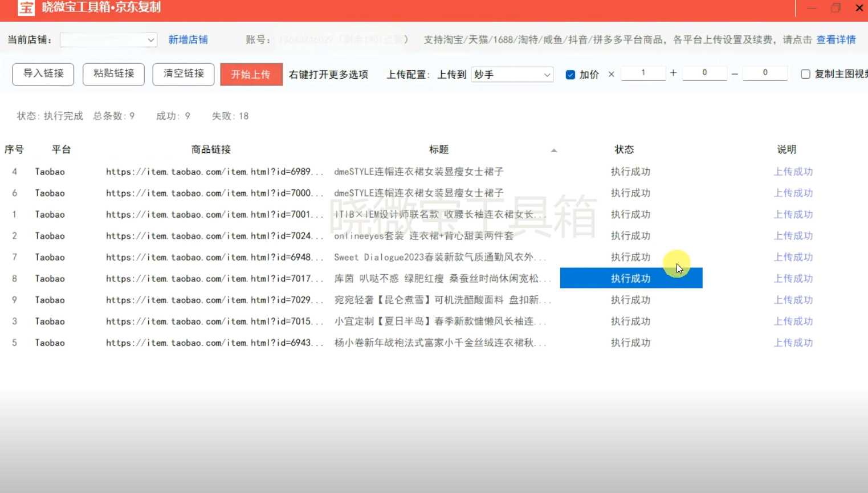Select title starting with onlineeyes套装
The width and height of the screenshot is (868, 493).
click(423, 236)
